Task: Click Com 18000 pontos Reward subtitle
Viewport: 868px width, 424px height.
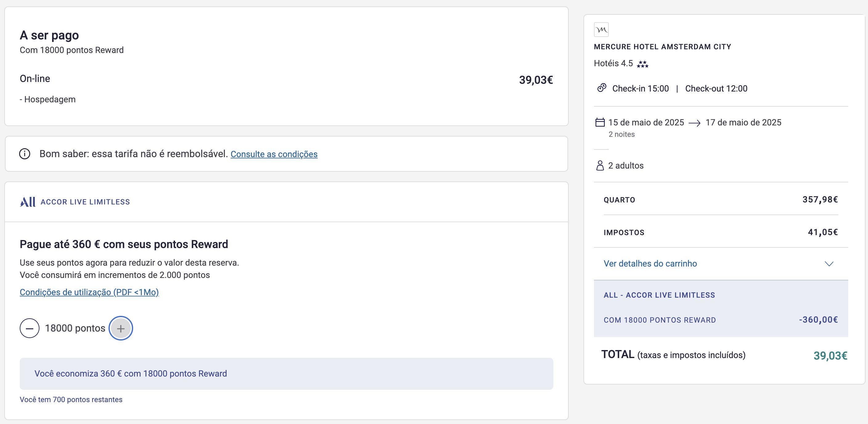Action: click(72, 50)
